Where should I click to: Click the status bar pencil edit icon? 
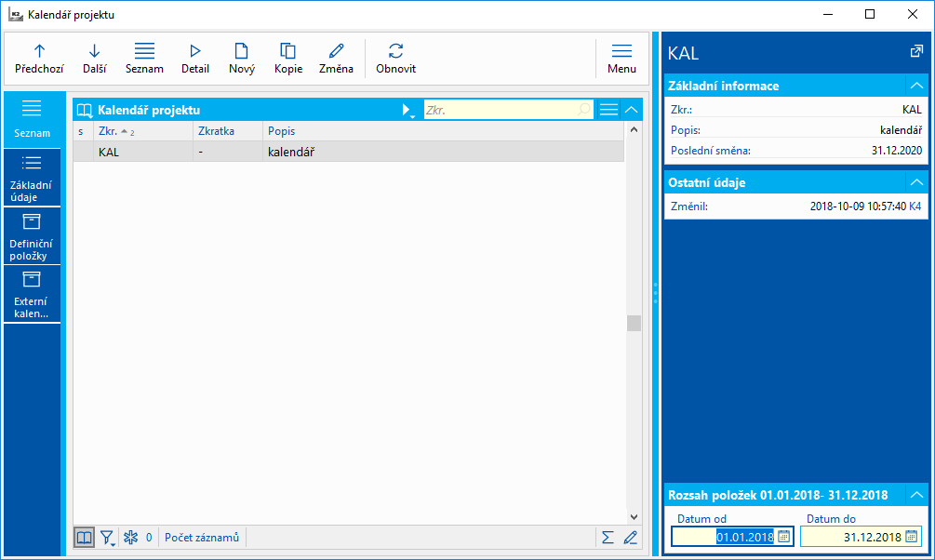[630, 538]
